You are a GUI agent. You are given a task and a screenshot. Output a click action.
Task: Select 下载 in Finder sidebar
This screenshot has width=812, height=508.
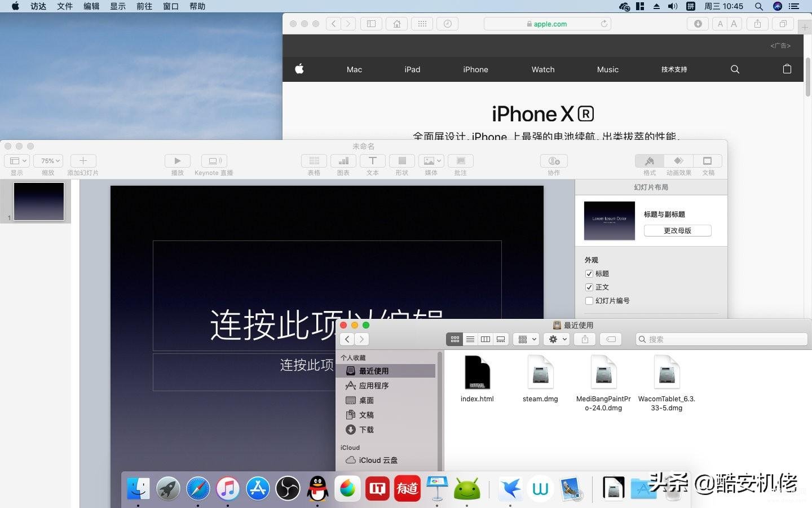point(387,430)
